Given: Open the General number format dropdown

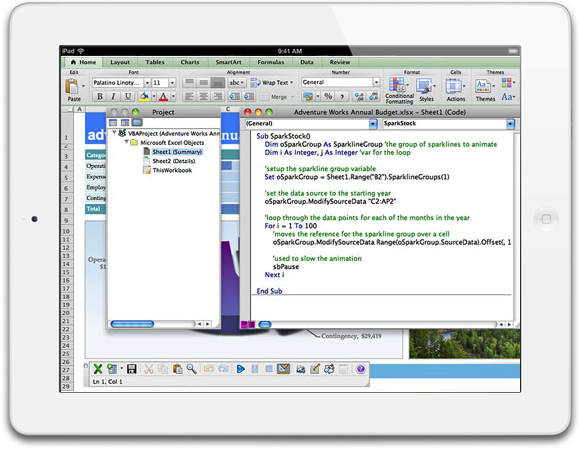Looking at the screenshot, I should pos(376,82).
